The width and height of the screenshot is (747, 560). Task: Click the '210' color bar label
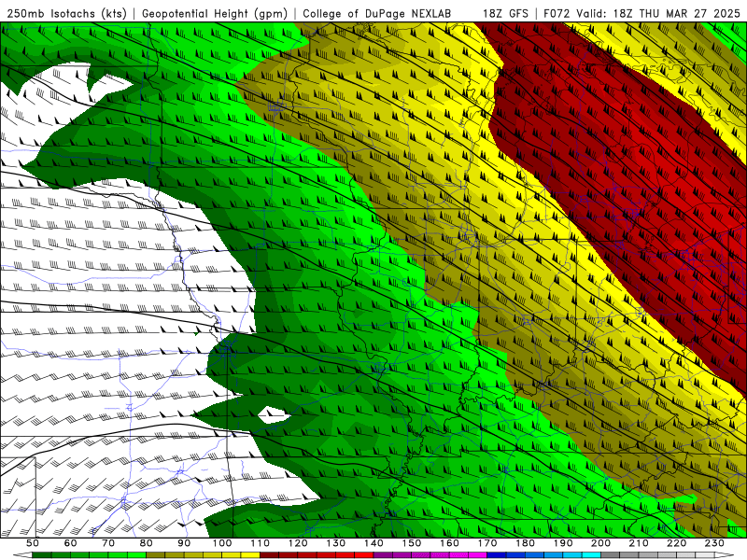tap(639, 543)
